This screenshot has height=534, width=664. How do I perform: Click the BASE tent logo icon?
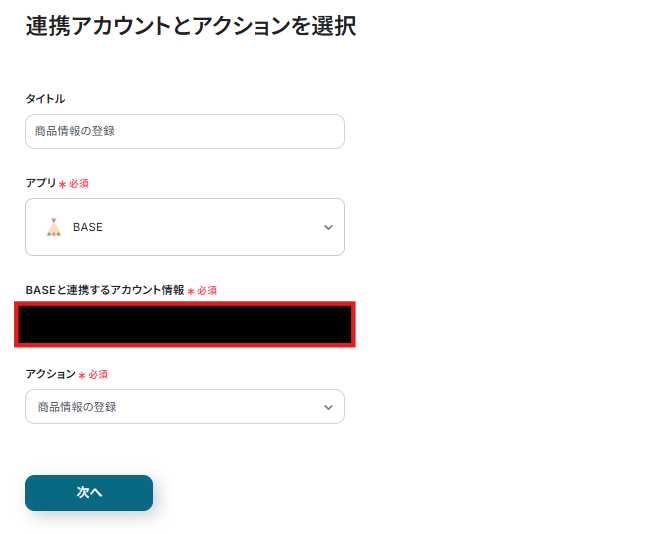pyautogui.click(x=54, y=227)
